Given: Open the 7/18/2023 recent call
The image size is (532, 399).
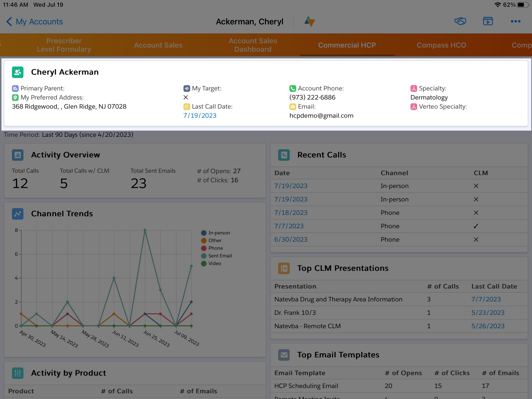Looking at the screenshot, I should point(291,213).
